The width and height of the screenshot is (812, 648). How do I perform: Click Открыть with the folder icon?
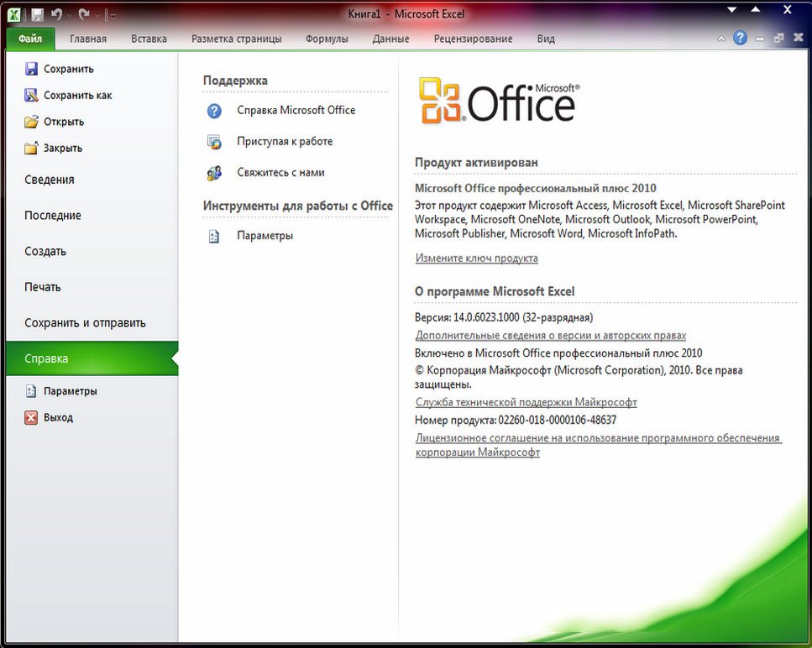(x=63, y=122)
